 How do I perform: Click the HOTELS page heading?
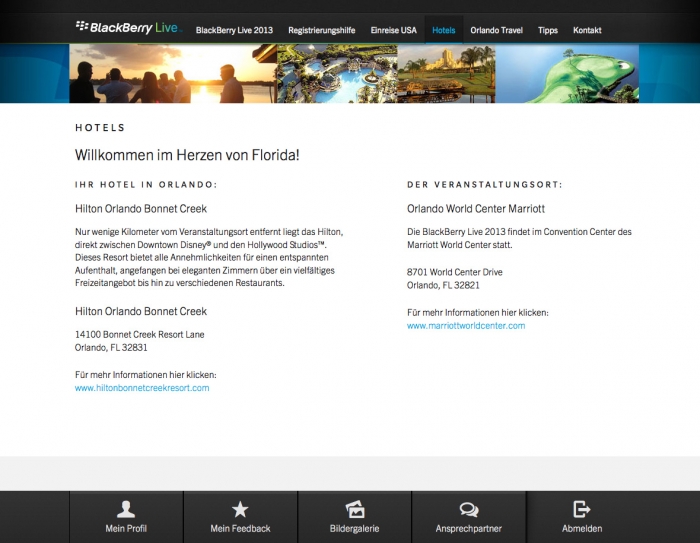coord(100,128)
